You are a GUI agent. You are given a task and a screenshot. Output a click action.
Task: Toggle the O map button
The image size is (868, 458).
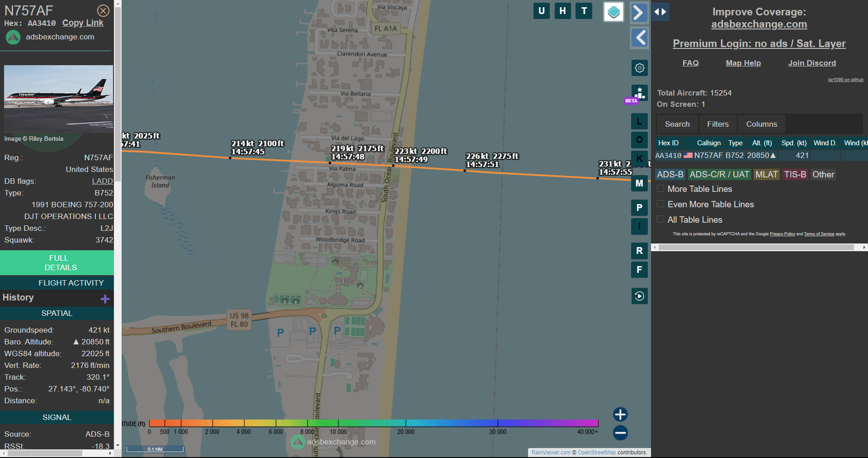(639, 140)
